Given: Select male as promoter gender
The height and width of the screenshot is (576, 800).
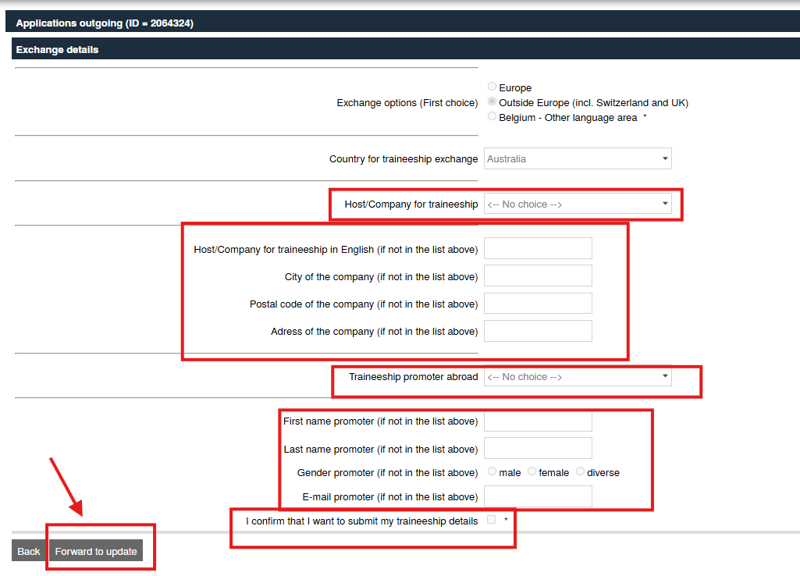Looking at the screenshot, I should [x=492, y=472].
